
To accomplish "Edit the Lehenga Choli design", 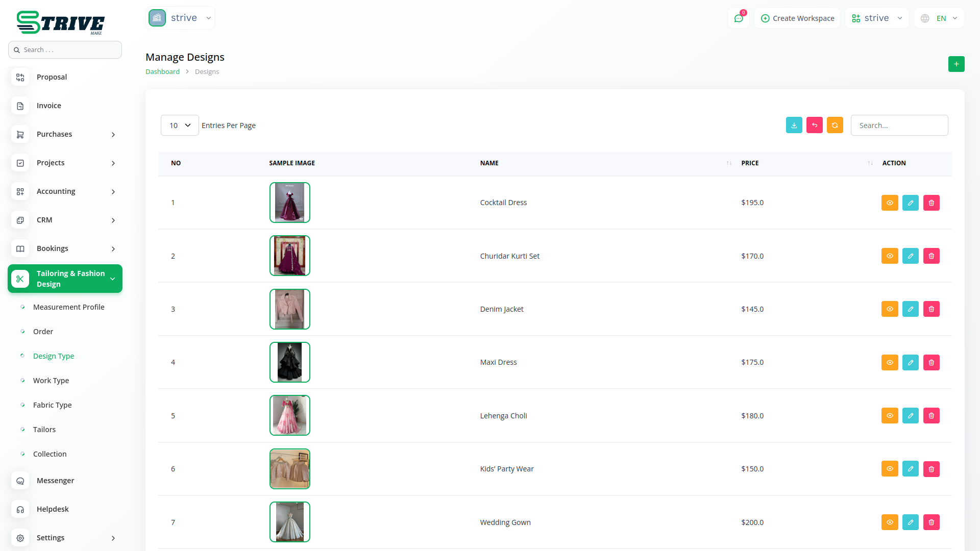I will (910, 415).
